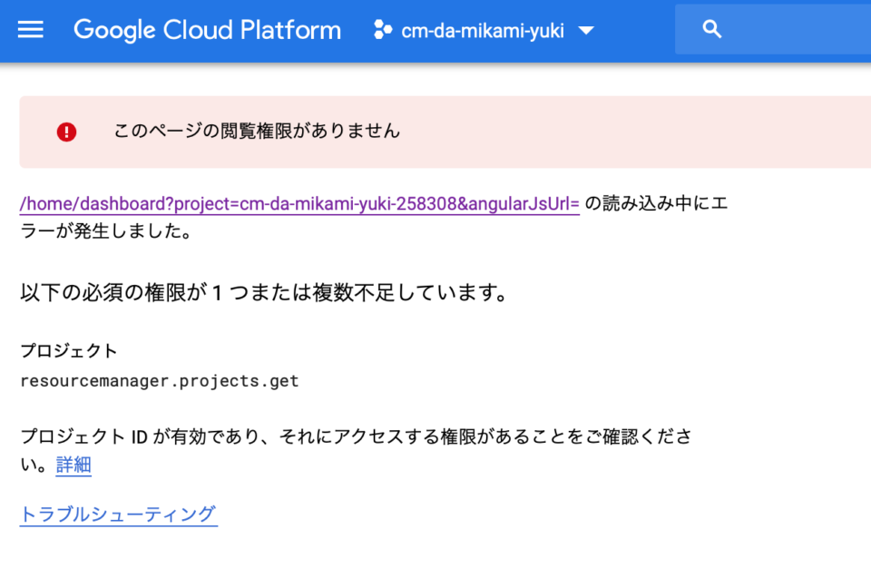871x588 pixels.
Task: Select cm-da-mikami-yuki in the top app bar
Action: pos(483,29)
